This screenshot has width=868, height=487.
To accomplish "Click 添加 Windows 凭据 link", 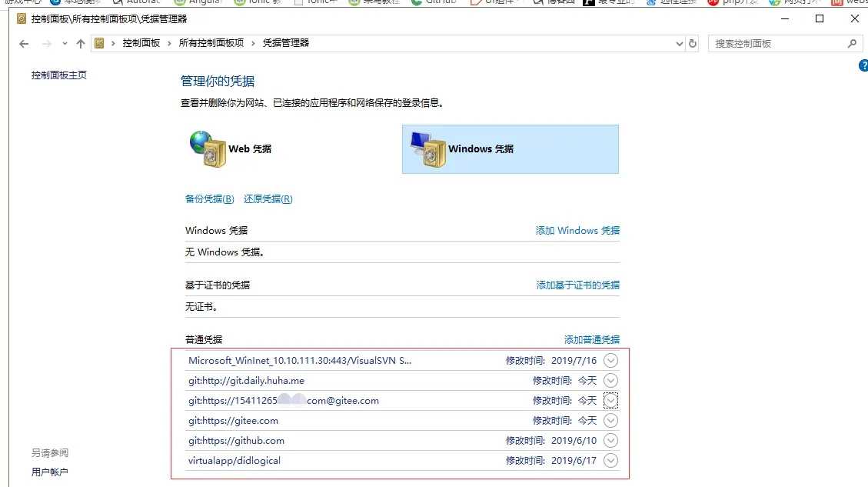I will coord(577,230).
